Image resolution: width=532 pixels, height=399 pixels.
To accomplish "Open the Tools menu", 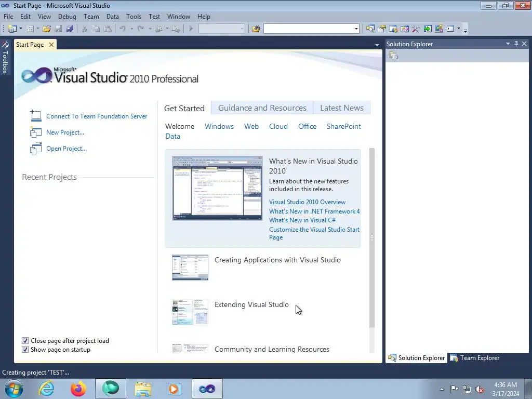I will coord(134,16).
